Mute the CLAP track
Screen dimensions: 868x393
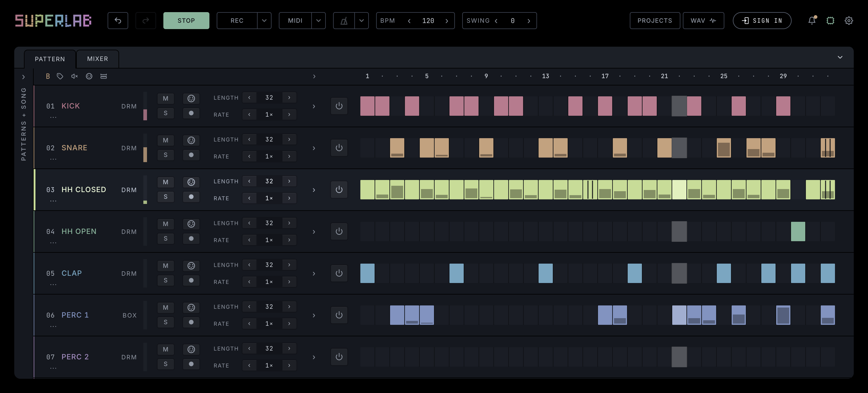(165, 266)
